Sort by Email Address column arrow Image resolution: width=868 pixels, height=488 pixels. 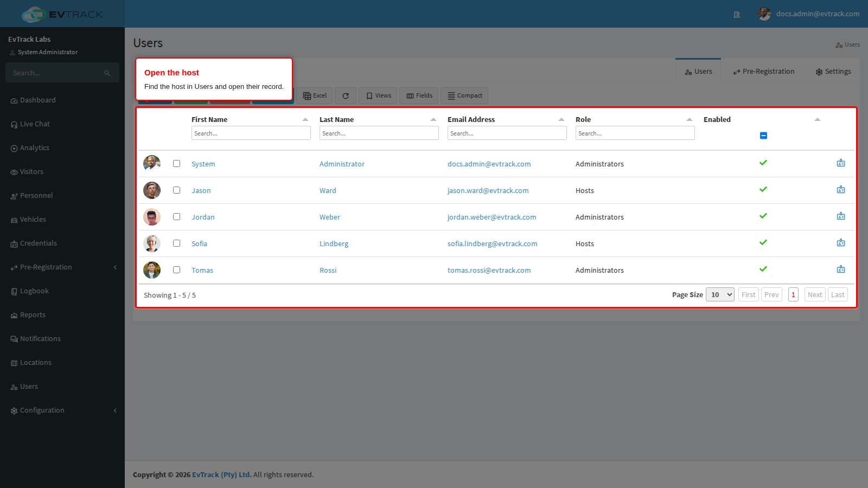coord(561,119)
